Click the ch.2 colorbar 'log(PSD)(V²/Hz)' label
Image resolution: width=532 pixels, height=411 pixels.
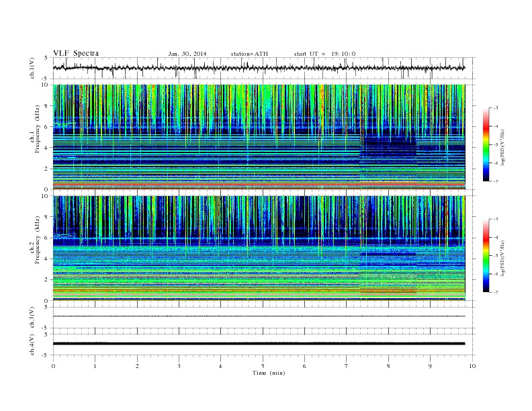[x=502, y=258]
